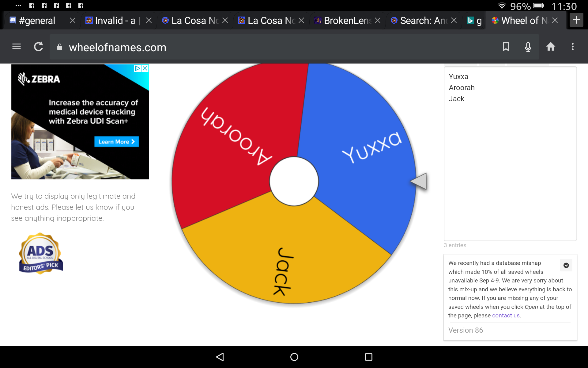
Task: Open the three-dot browser options menu
Action: click(x=573, y=47)
